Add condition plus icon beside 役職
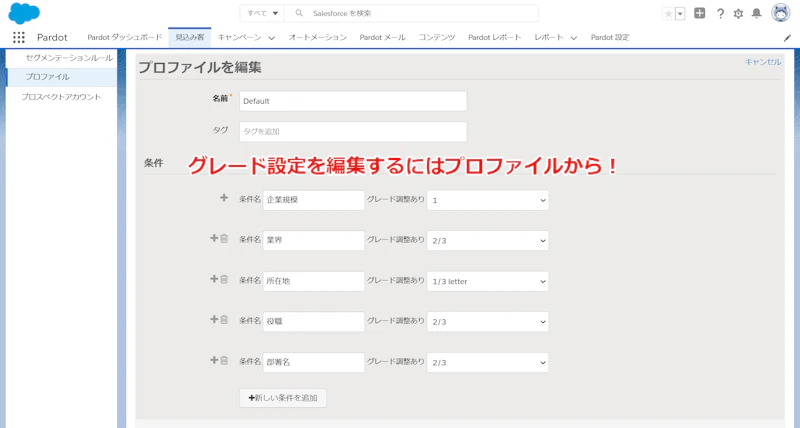The height and width of the screenshot is (428, 800). point(214,319)
